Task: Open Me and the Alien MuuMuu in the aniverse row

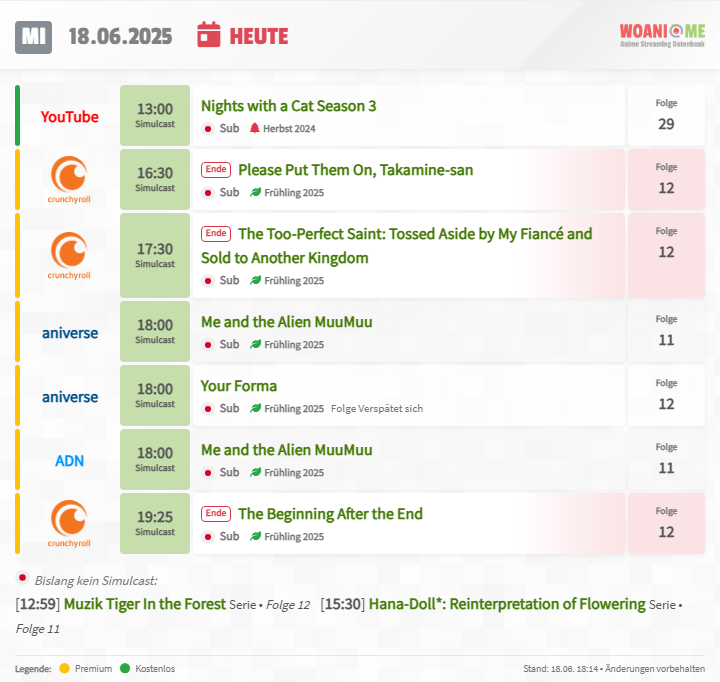Action: 287,322
